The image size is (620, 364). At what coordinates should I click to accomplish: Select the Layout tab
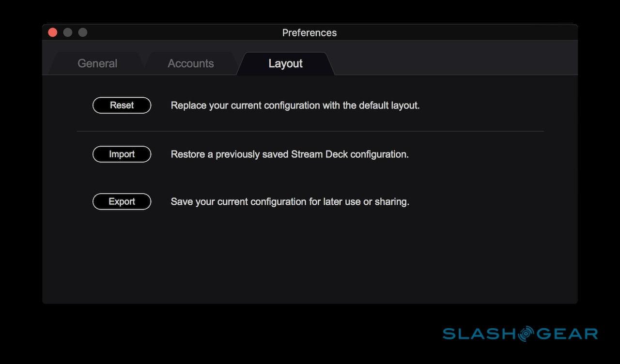pyautogui.click(x=285, y=63)
